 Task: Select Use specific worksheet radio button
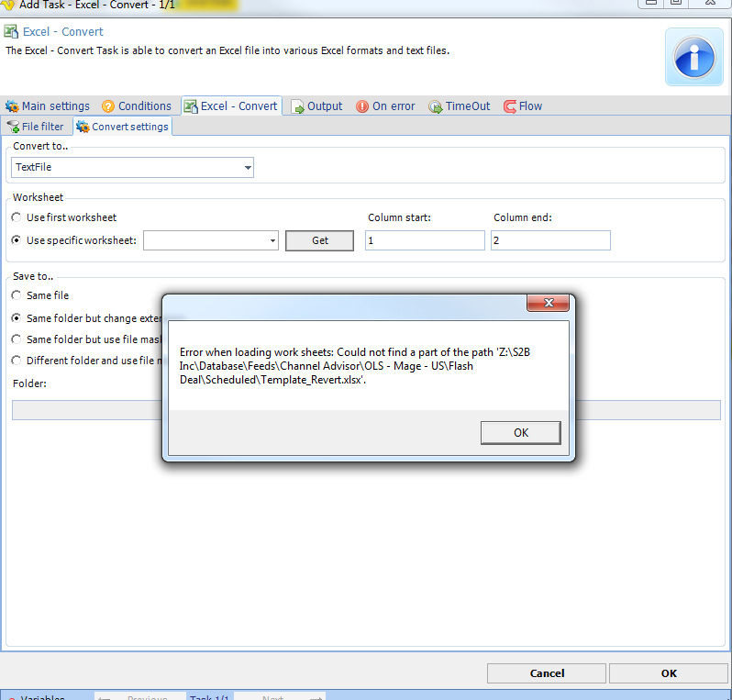pos(17,240)
